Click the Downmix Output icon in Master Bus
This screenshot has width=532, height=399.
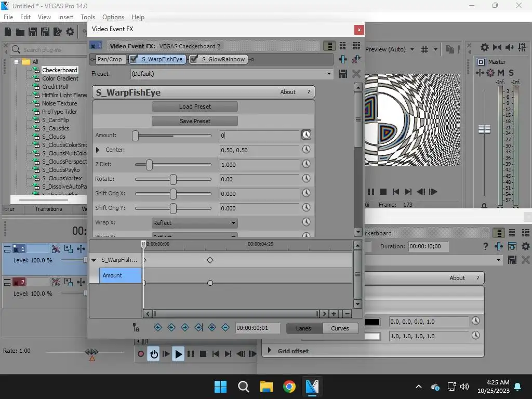497,47
